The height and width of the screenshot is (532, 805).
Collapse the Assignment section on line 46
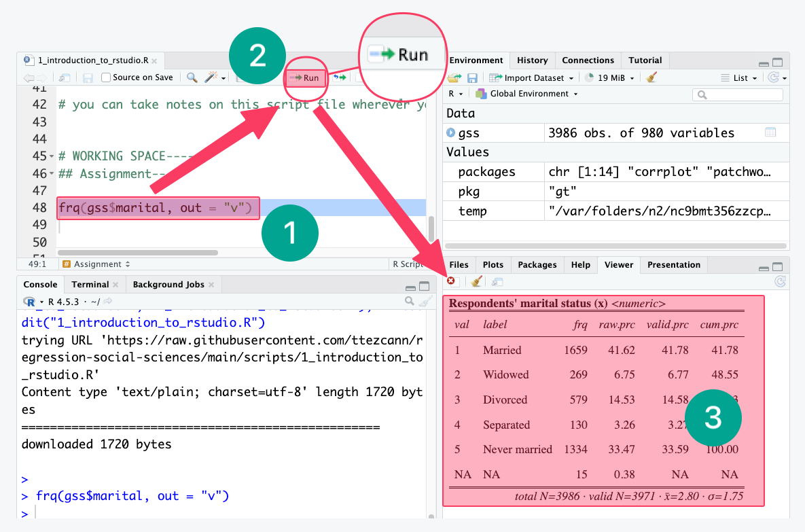tap(52, 173)
